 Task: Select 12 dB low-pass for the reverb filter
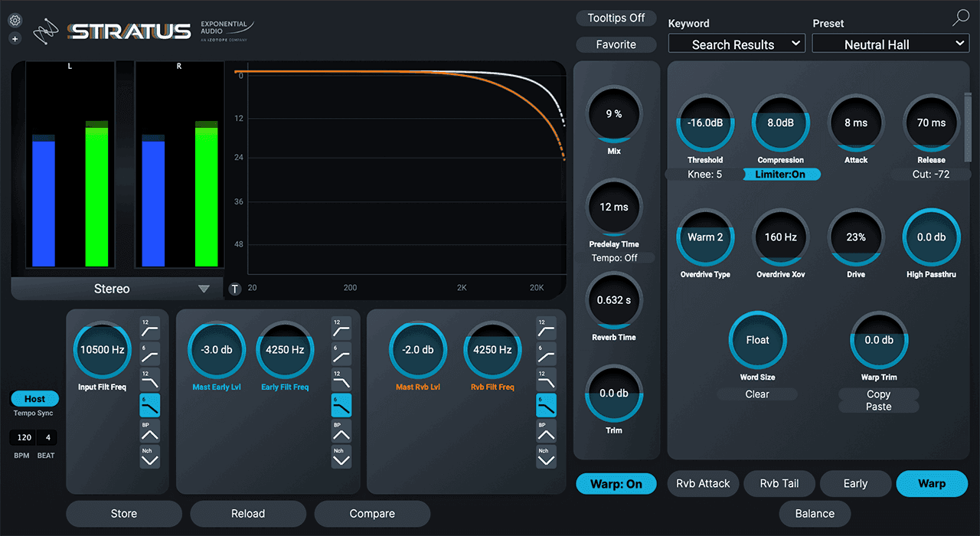tap(546, 379)
